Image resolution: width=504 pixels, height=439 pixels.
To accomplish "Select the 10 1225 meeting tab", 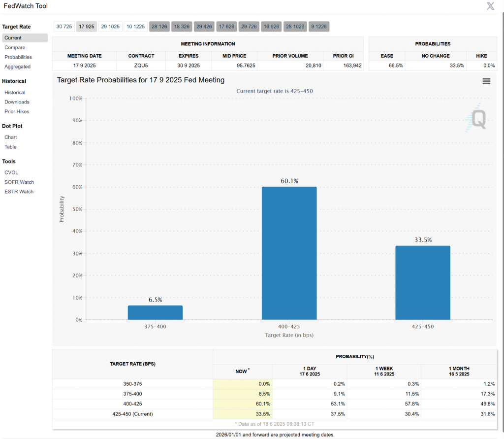I will [x=135, y=27].
